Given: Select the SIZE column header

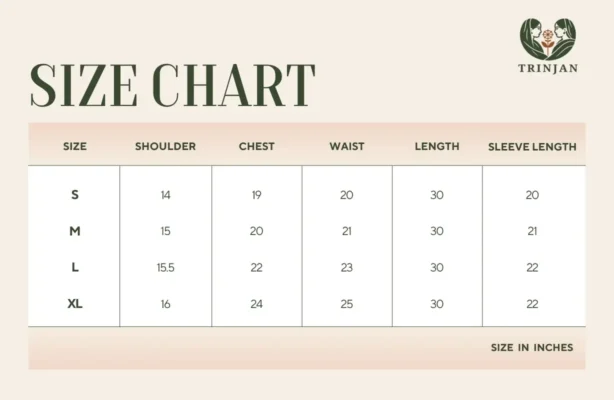Looking at the screenshot, I should (75, 147).
